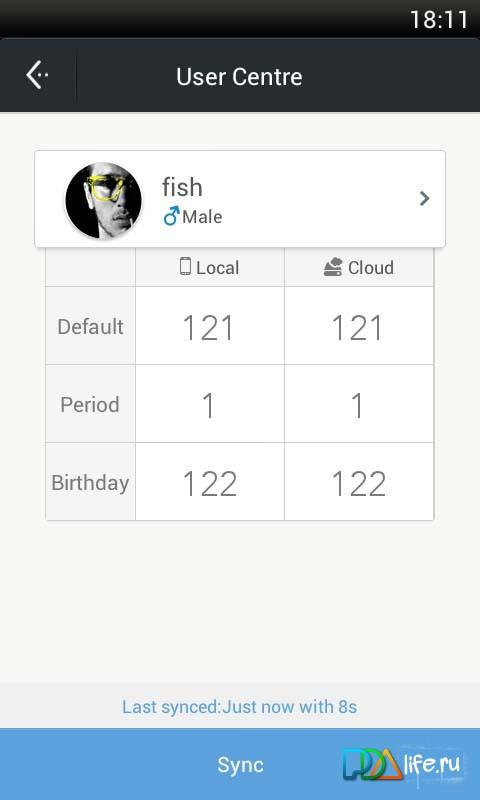Open cloud Birthday count 122
This screenshot has height=800, width=480.
359,482
